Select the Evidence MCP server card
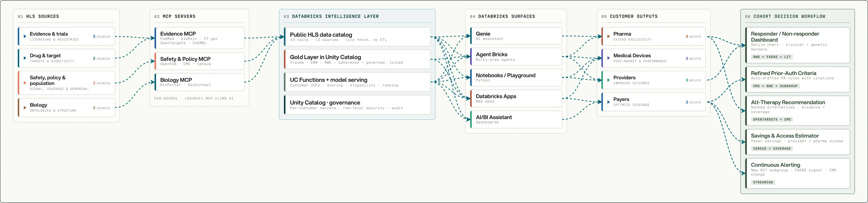Image resolution: width=868 pixels, height=203 pixels. tap(200, 38)
